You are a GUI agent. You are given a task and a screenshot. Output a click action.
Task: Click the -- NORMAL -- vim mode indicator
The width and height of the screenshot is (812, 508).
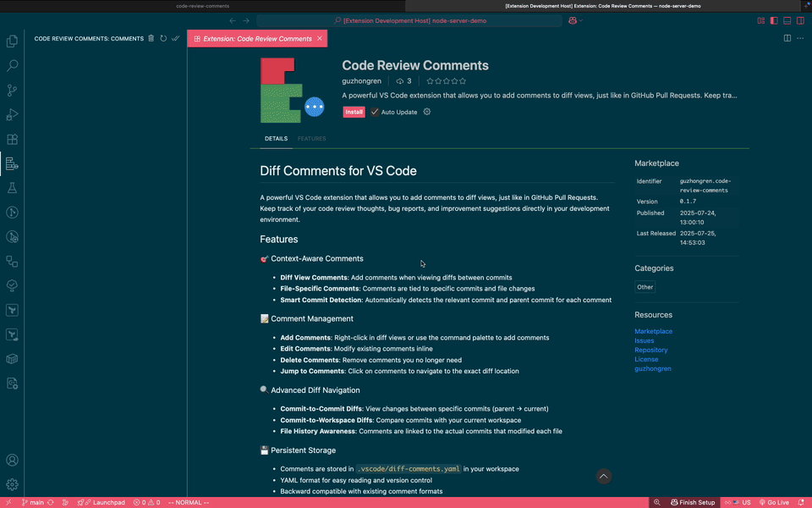(x=189, y=502)
